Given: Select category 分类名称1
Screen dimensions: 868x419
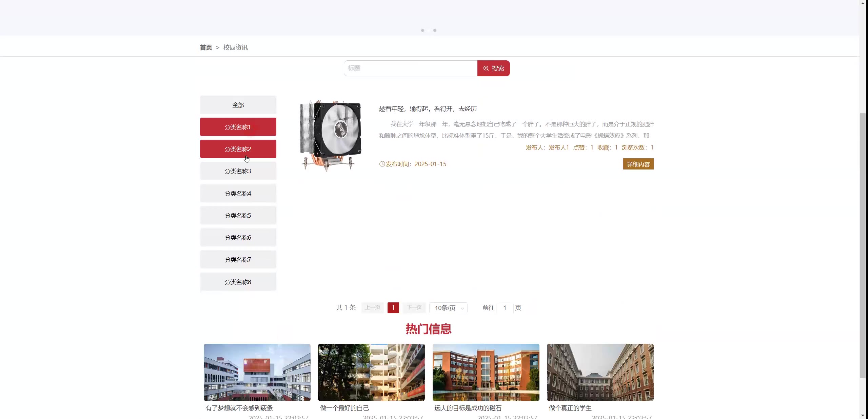Looking at the screenshot, I should [x=238, y=127].
